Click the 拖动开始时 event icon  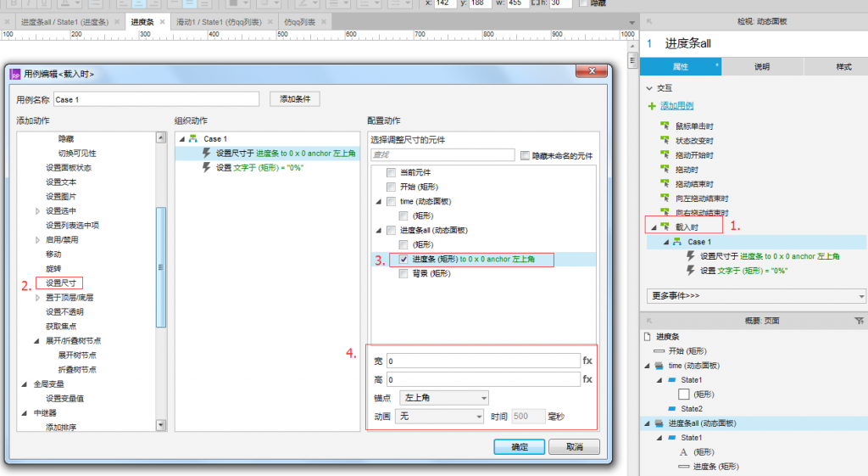(665, 154)
